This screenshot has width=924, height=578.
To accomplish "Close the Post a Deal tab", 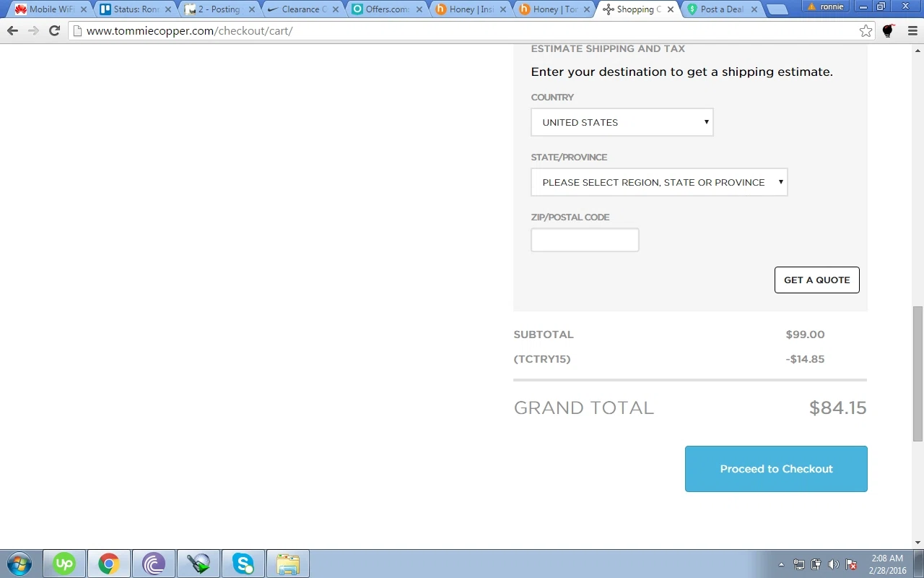I will pyautogui.click(x=754, y=9).
